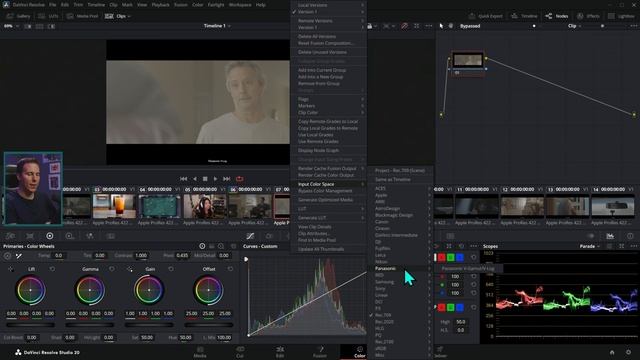The width and height of the screenshot is (640, 360).
Task: Open the Media Pool panel
Action: (82, 16)
